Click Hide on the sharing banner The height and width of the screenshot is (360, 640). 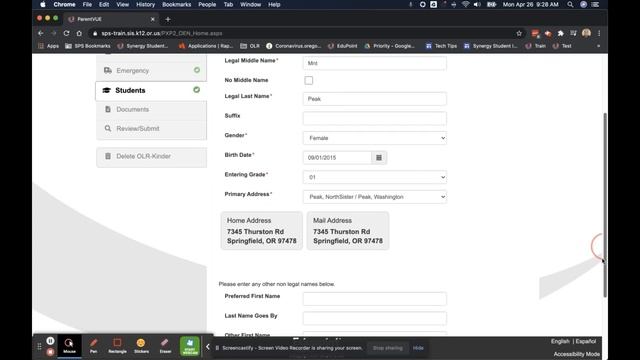[418, 348]
